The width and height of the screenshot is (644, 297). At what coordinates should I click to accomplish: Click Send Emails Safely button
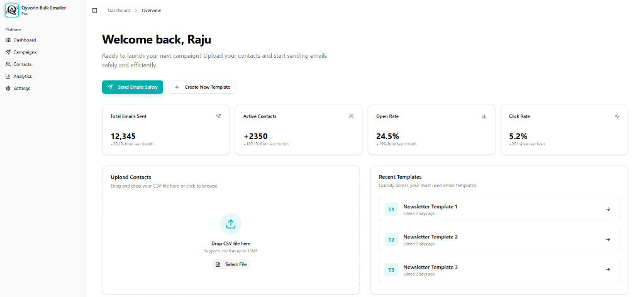click(x=132, y=87)
